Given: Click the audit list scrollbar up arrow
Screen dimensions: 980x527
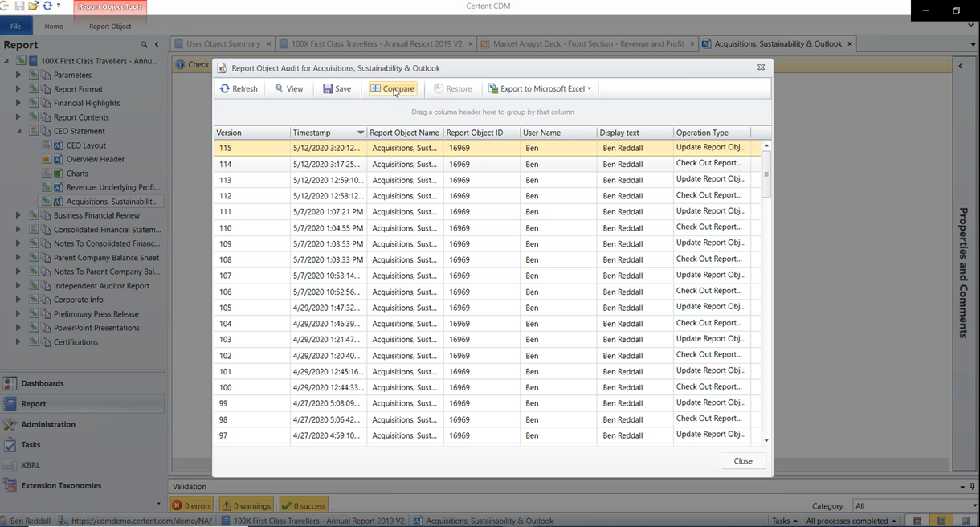Looking at the screenshot, I should pos(766,145).
